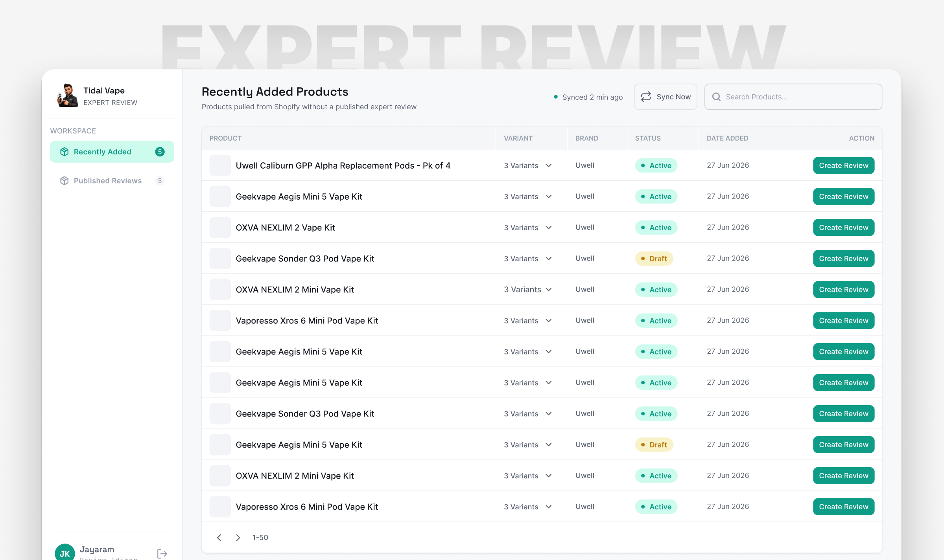Create Review for the Active Geekvape Sonder Q3 kit

[844, 413]
